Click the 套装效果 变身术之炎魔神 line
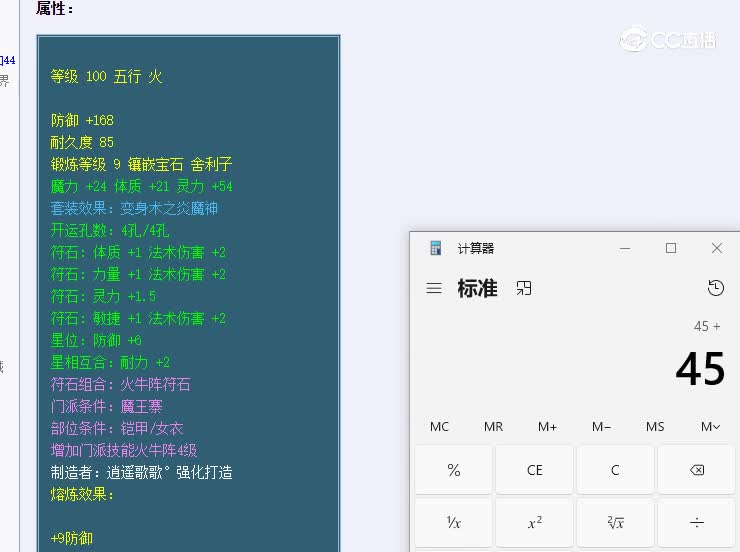 tap(134, 208)
